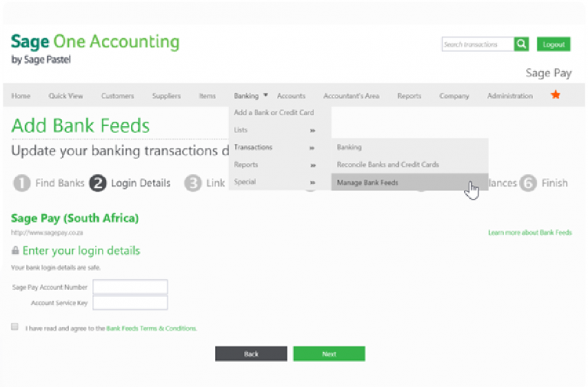Select Add a Bank or Credit Card
This screenshot has width=588, height=387.
coord(274,112)
